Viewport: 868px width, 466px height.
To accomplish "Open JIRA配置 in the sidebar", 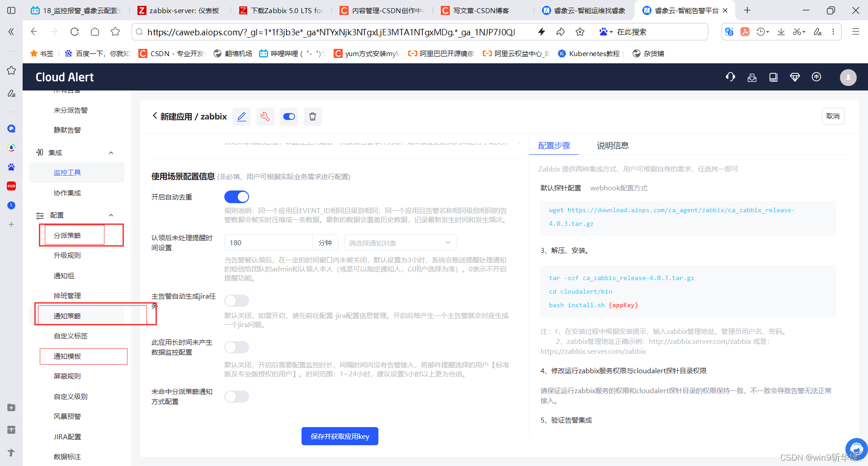I will 67,437.
